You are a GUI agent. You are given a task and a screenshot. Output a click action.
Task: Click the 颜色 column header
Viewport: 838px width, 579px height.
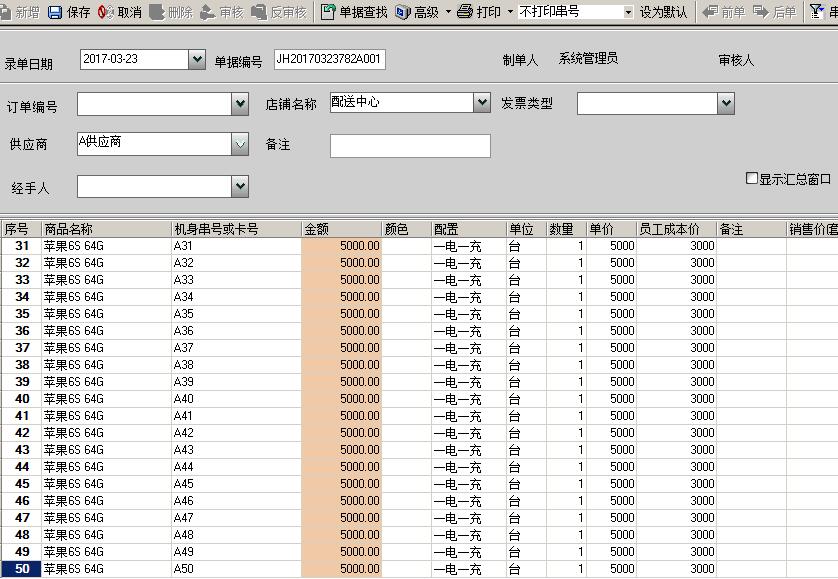(407, 229)
